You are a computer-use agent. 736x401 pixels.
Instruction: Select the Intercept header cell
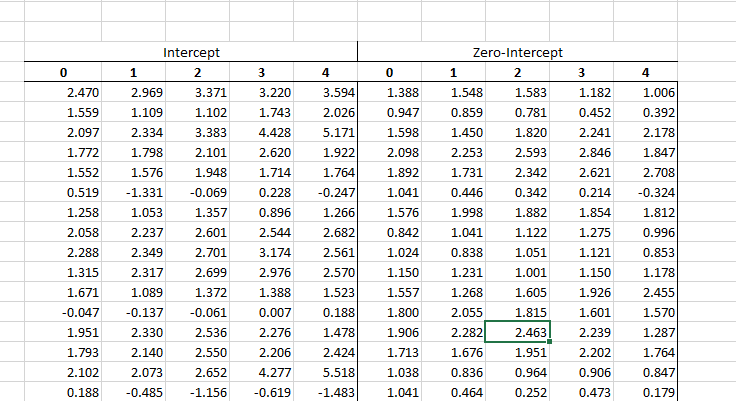pyautogui.click(x=191, y=52)
